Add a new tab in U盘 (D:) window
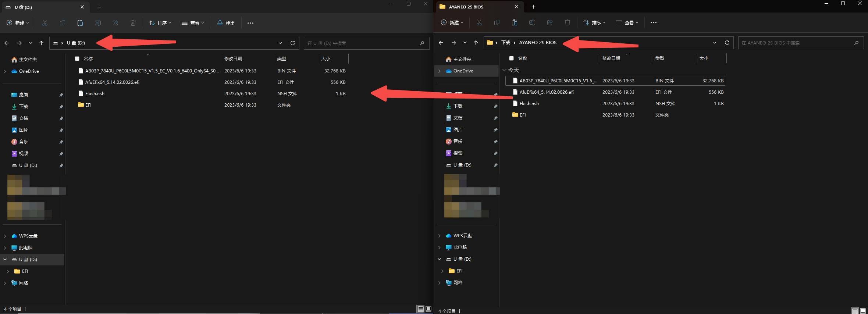The width and height of the screenshot is (868, 314). tap(99, 7)
